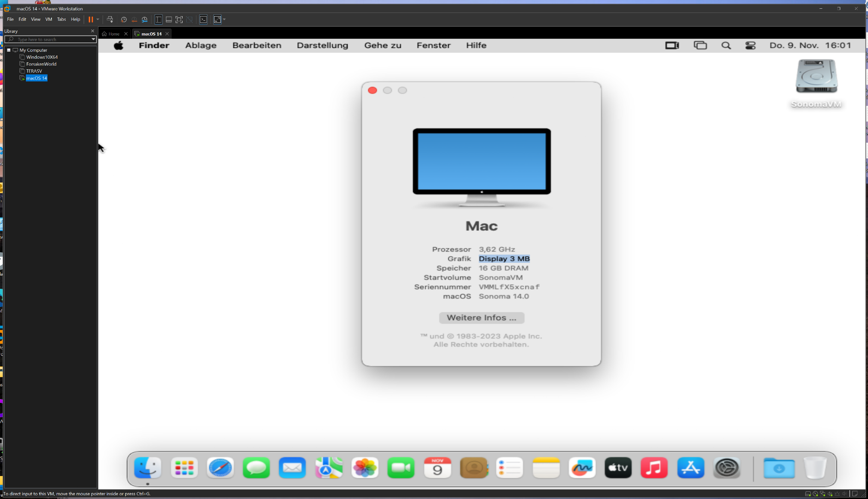
Task: Open the Mail app in dock
Action: point(293,468)
